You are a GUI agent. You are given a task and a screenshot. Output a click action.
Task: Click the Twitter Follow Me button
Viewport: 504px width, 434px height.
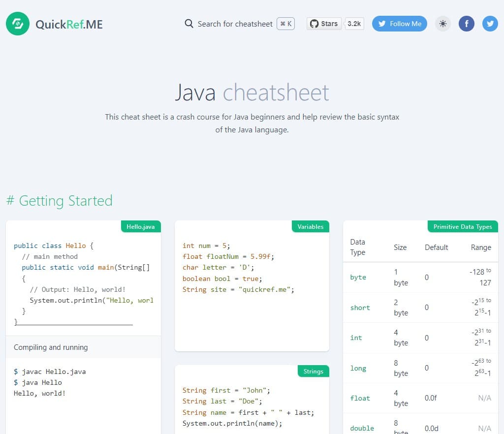399,24
